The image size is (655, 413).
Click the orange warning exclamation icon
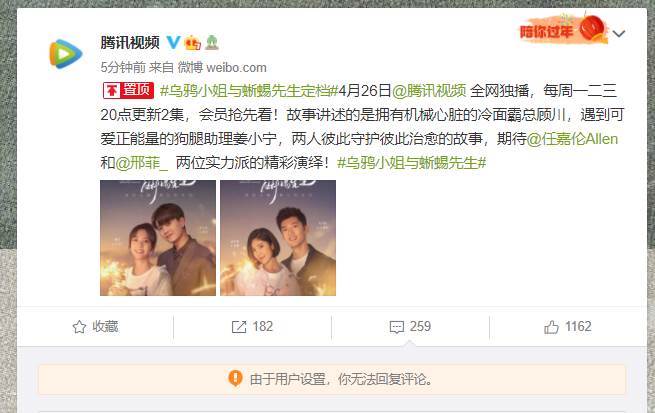click(x=235, y=378)
